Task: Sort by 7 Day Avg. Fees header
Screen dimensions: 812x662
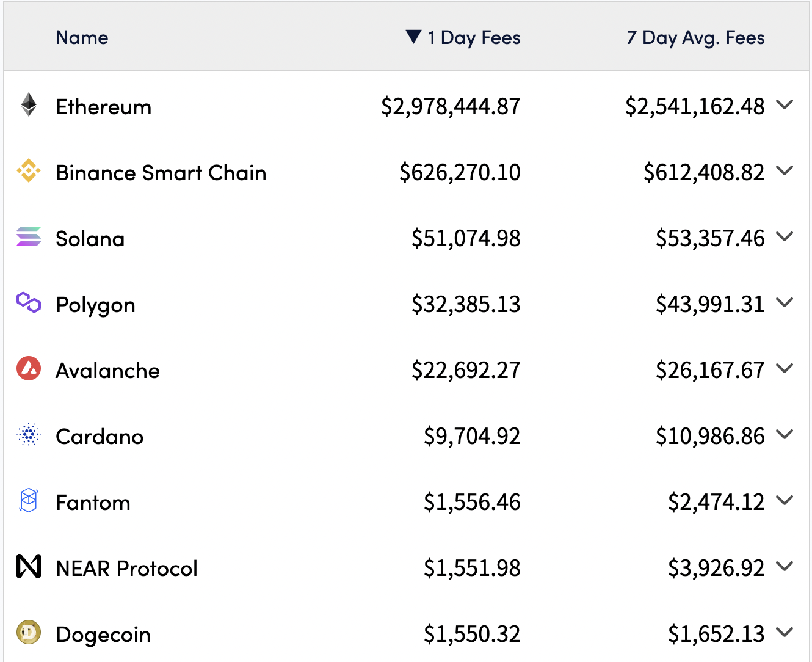Action: coord(695,38)
